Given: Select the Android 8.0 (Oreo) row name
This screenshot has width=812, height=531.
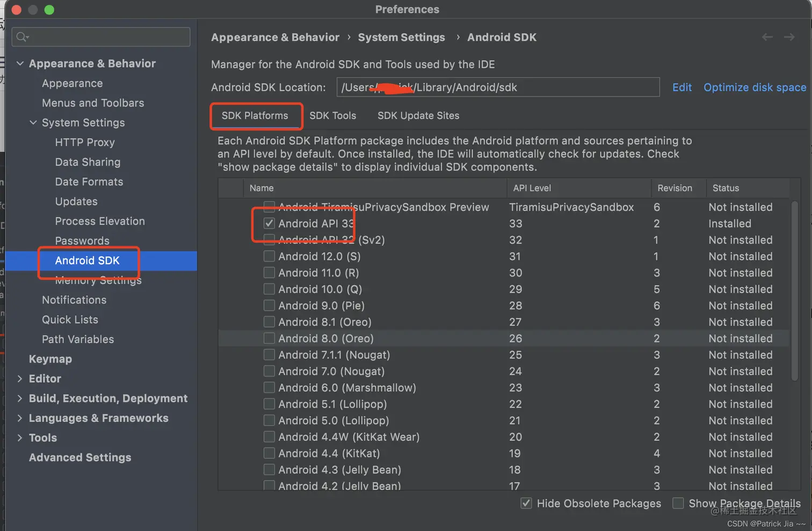Looking at the screenshot, I should pyautogui.click(x=326, y=338).
